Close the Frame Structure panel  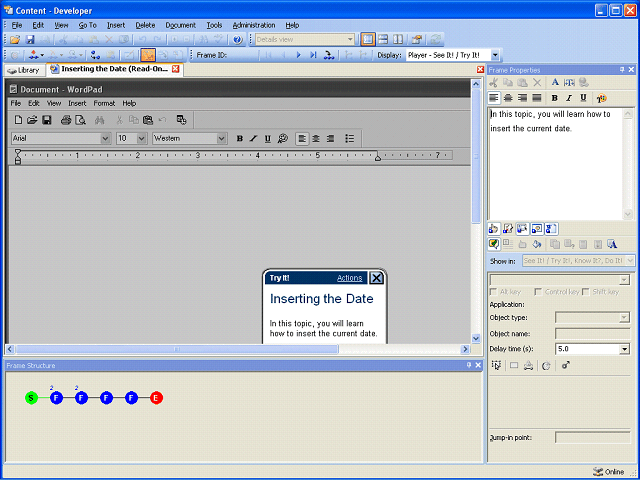478,365
